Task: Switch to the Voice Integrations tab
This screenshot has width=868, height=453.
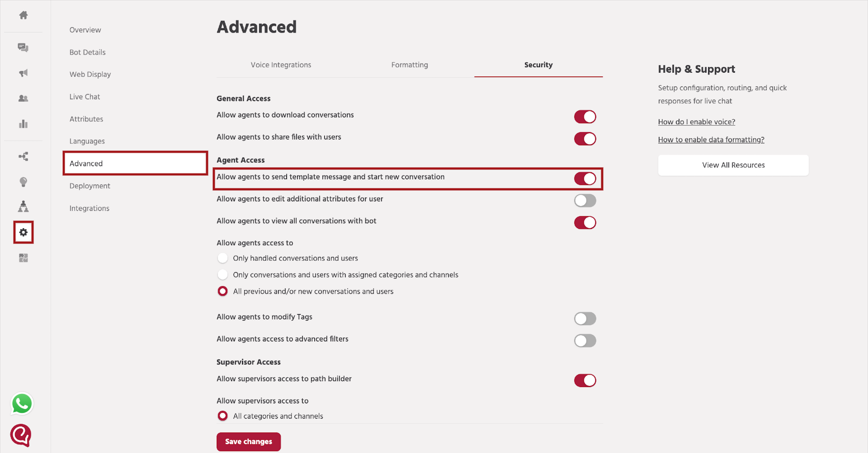Action: tap(281, 65)
